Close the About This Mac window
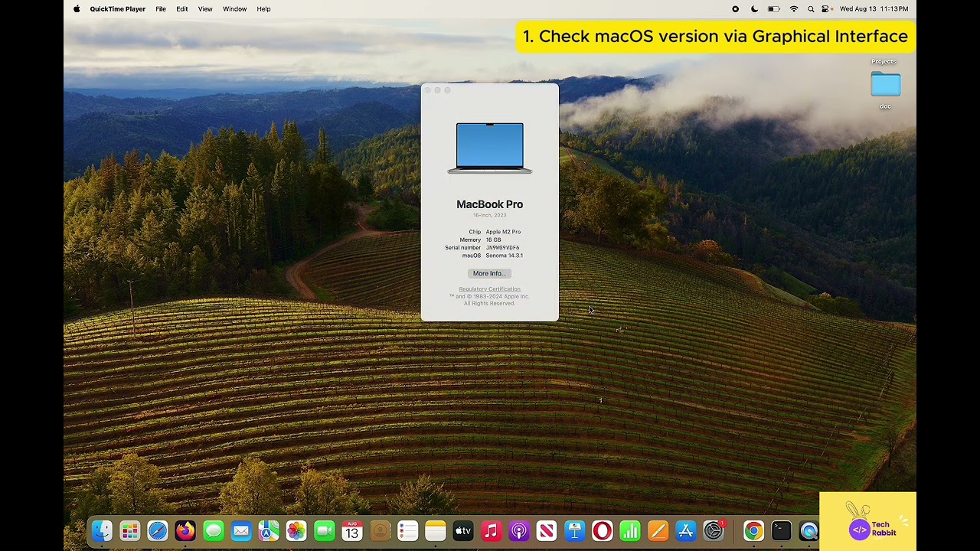The width and height of the screenshot is (980, 551). [428, 90]
